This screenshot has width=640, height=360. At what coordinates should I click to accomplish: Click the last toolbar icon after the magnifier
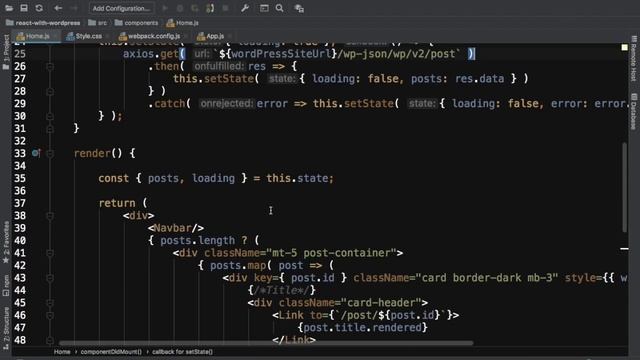pos(299,8)
